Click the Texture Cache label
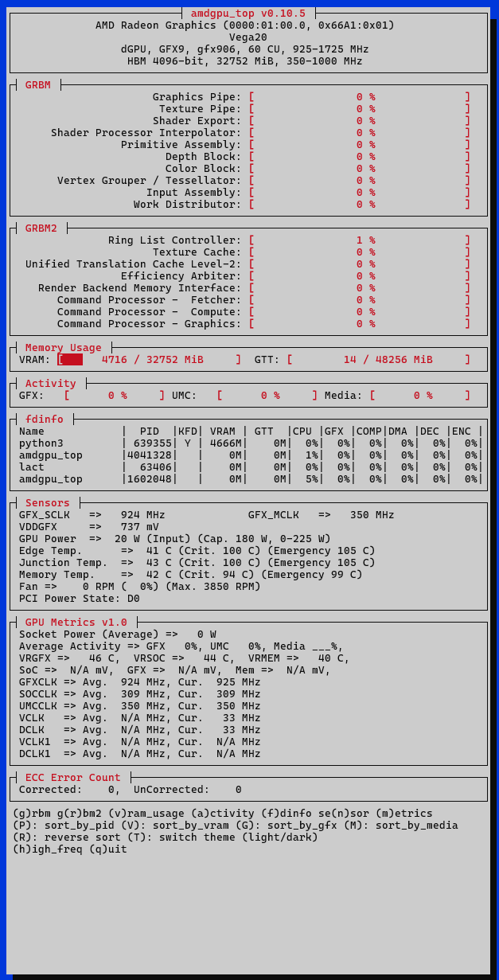Screen dimensions: 499x980 (x=197, y=252)
